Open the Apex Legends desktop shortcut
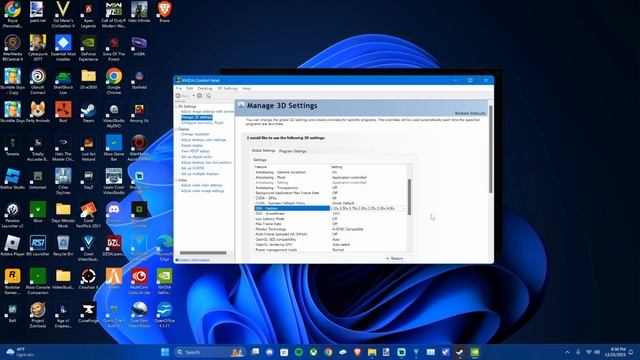This screenshot has height=360, width=640. [x=88, y=15]
